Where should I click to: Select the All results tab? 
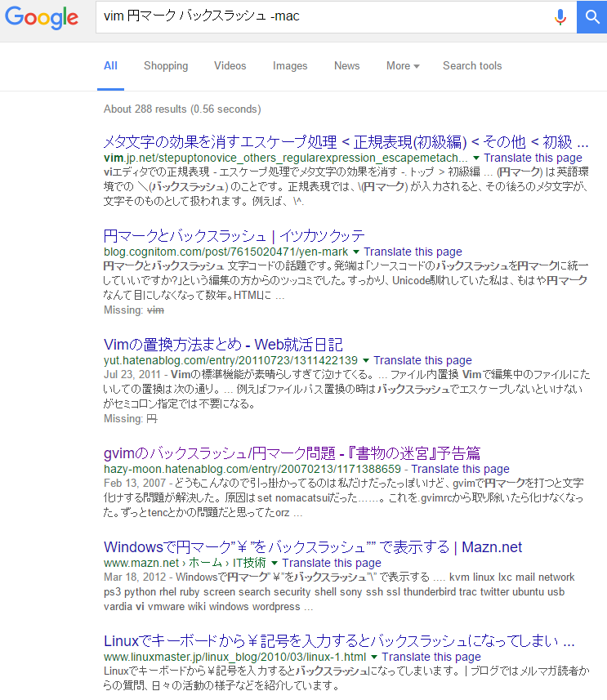tap(110, 66)
